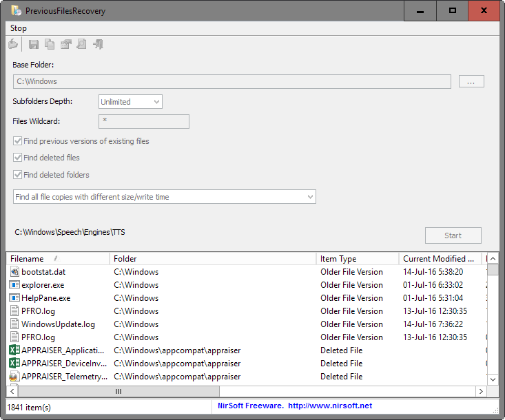Select the explorer.exe filename
The width and height of the screenshot is (505, 420).
click(43, 285)
